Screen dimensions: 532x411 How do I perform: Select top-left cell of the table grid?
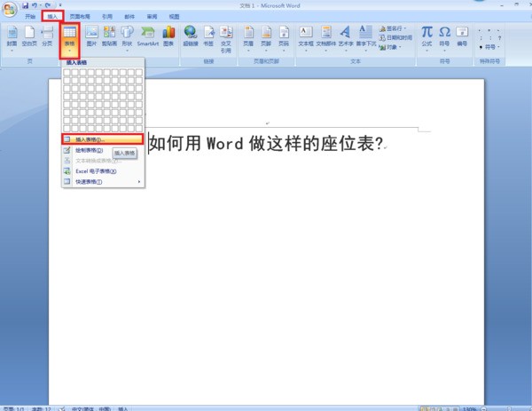point(66,72)
